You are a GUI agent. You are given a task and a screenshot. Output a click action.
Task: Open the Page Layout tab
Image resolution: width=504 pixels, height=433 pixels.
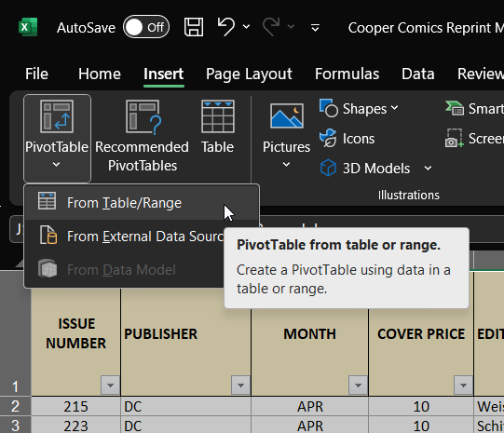tap(249, 74)
